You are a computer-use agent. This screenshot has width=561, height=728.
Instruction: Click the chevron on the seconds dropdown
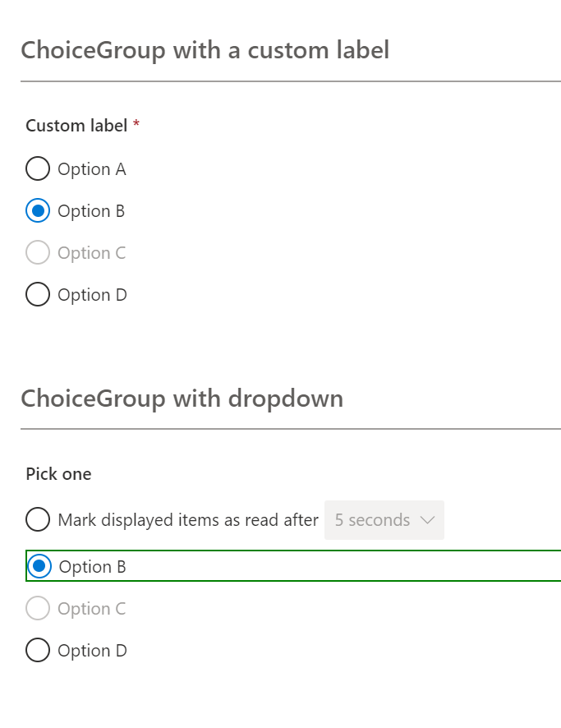428,519
